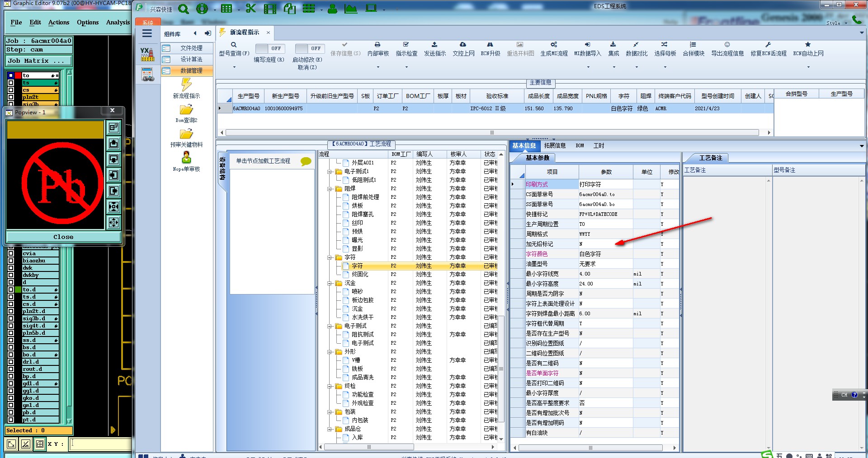
Task: Click the ECN自动上网 star icon
Action: click(808, 45)
